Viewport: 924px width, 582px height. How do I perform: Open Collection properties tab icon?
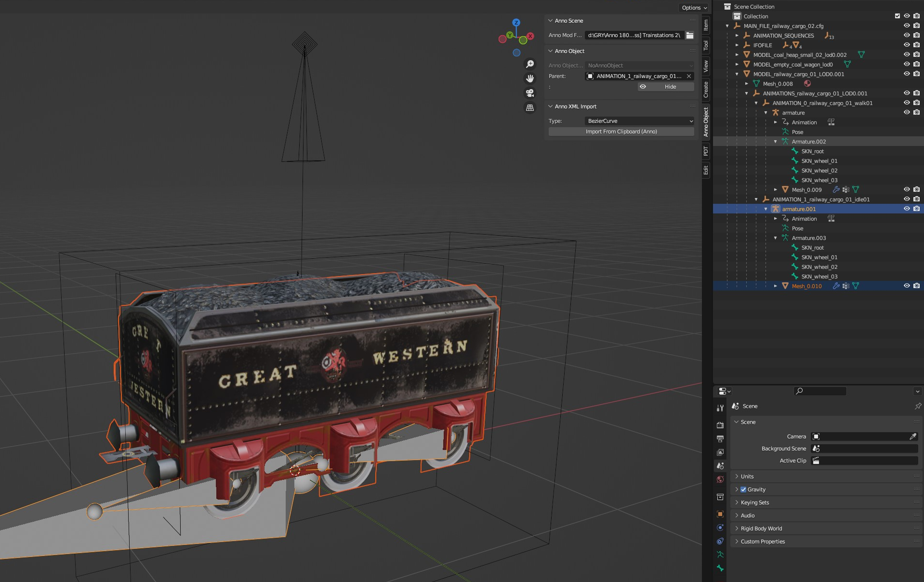720,497
